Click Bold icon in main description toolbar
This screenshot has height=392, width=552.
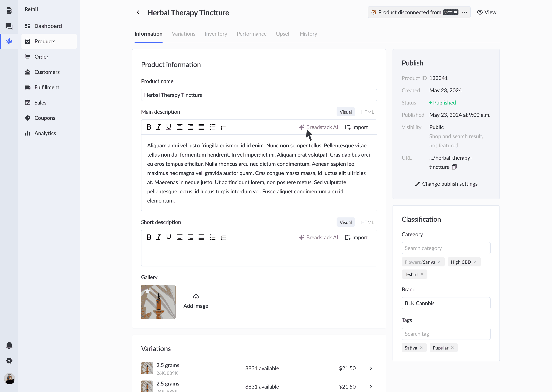click(x=149, y=127)
